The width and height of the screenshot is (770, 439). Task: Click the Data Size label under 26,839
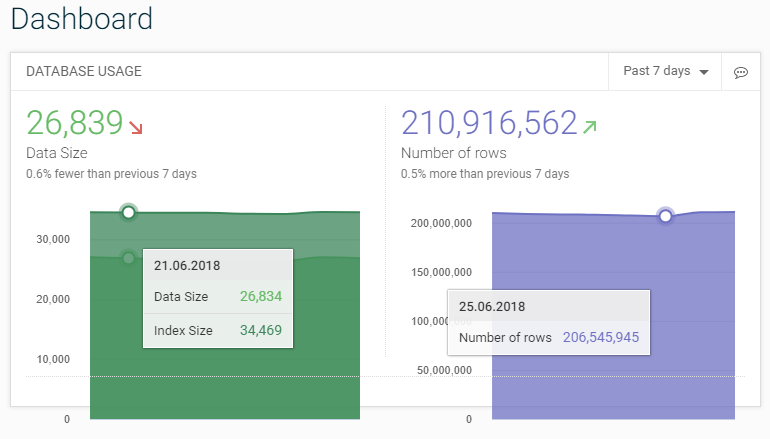57,153
